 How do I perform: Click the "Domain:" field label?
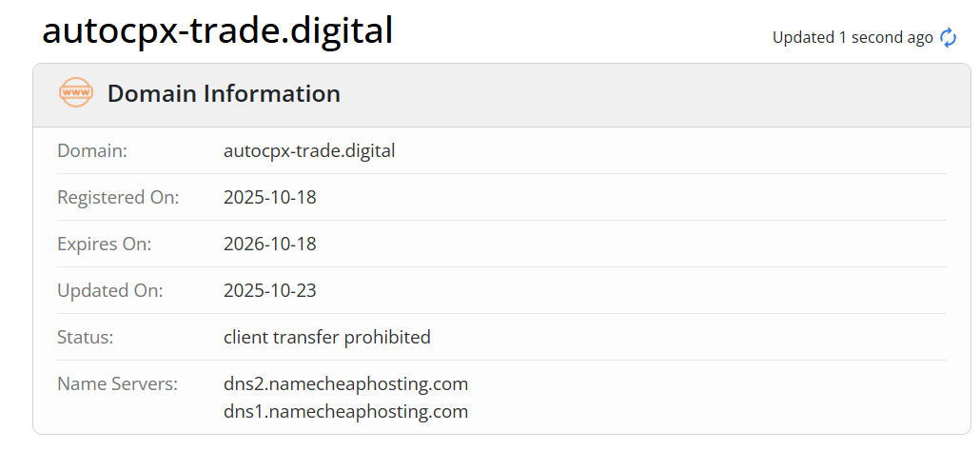pyautogui.click(x=92, y=150)
